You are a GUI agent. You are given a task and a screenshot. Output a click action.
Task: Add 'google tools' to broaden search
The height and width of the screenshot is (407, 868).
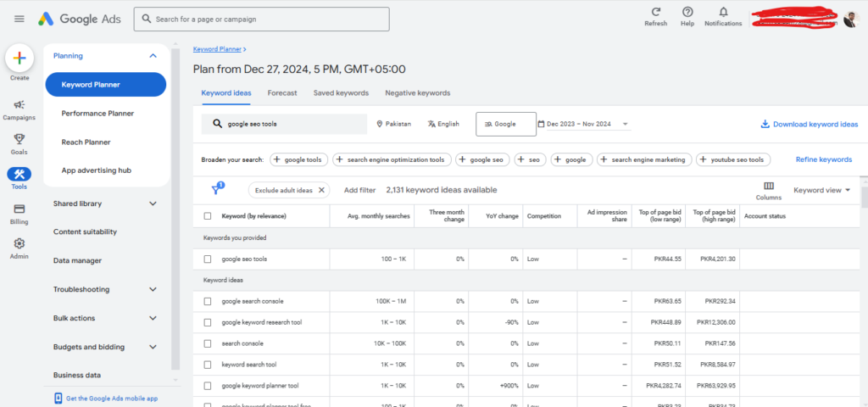tap(299, 159)
